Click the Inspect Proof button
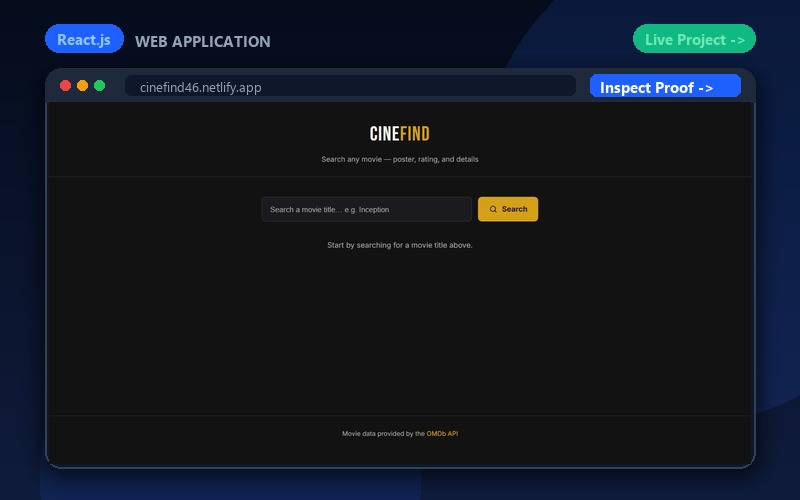 coord(665,86)
